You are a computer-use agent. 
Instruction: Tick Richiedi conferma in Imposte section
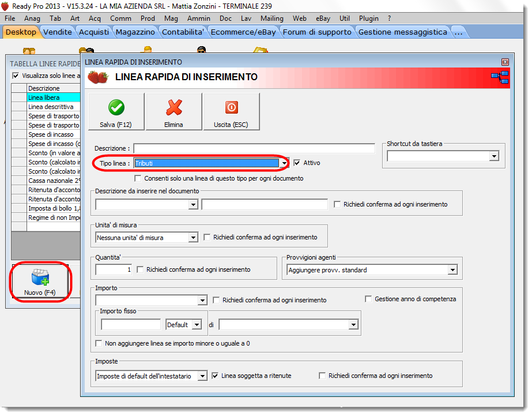322,376
